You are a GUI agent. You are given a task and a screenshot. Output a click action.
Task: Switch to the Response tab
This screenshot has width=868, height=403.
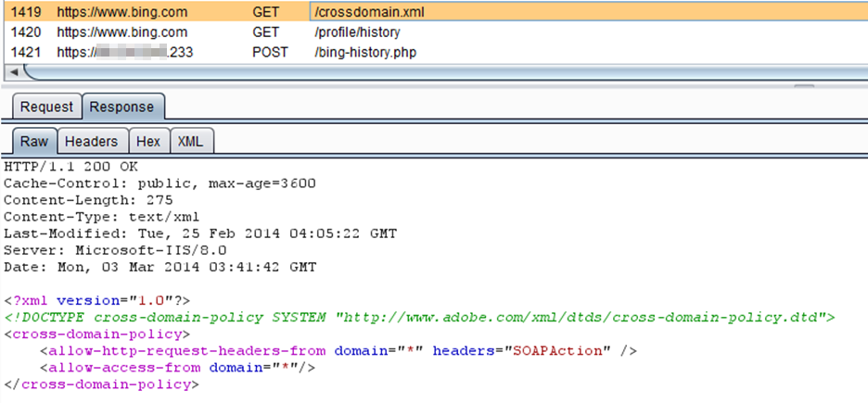121,107
